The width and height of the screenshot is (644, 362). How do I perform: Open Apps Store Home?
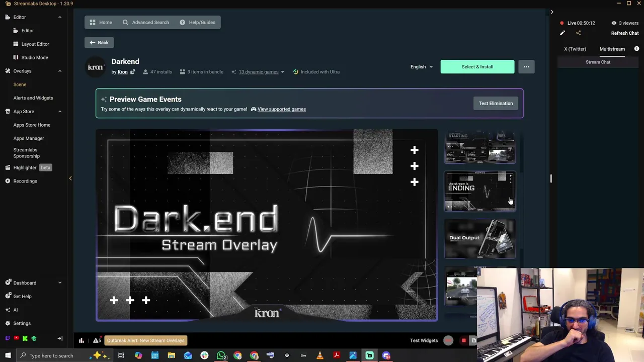click(x=32, y=125)
